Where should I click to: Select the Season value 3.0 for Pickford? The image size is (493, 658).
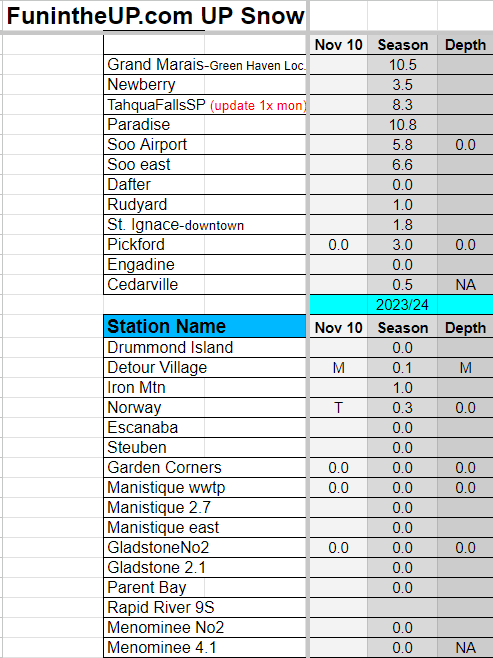point(402,244)
